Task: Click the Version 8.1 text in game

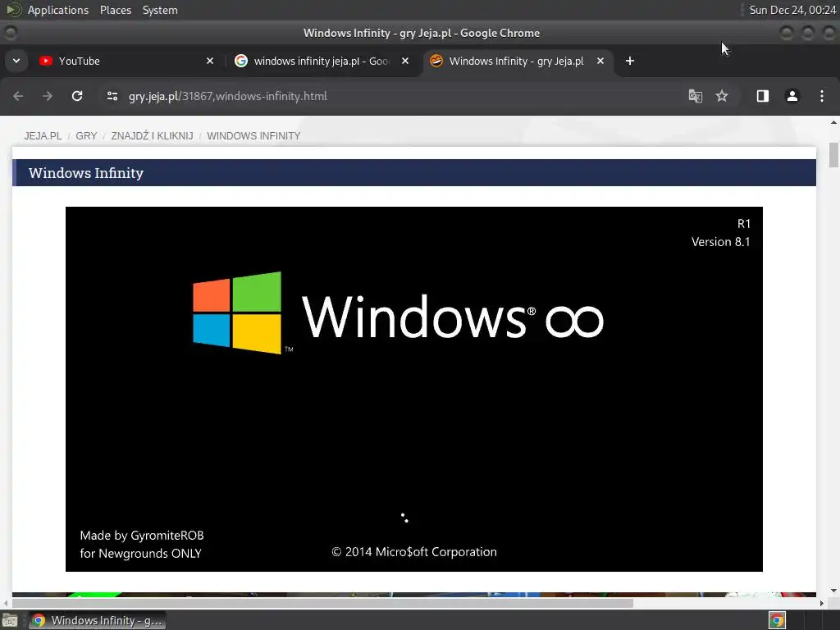Action: tap(720, 242)
